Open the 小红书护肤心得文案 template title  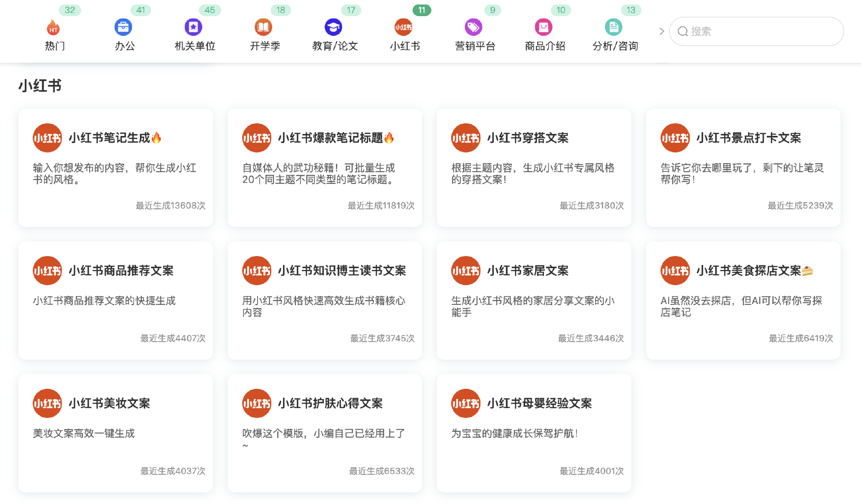point(330,403)
